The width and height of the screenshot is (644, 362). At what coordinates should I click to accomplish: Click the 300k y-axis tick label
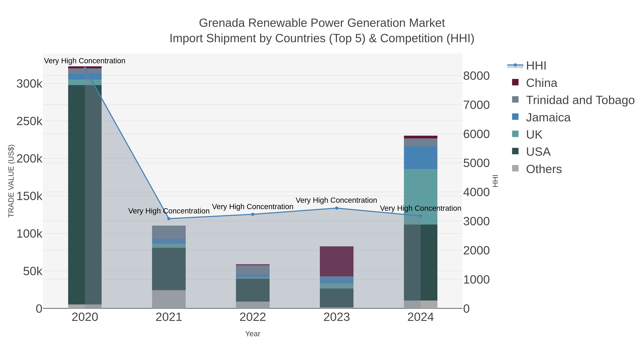pyautogui.click(x=30, y=84)
